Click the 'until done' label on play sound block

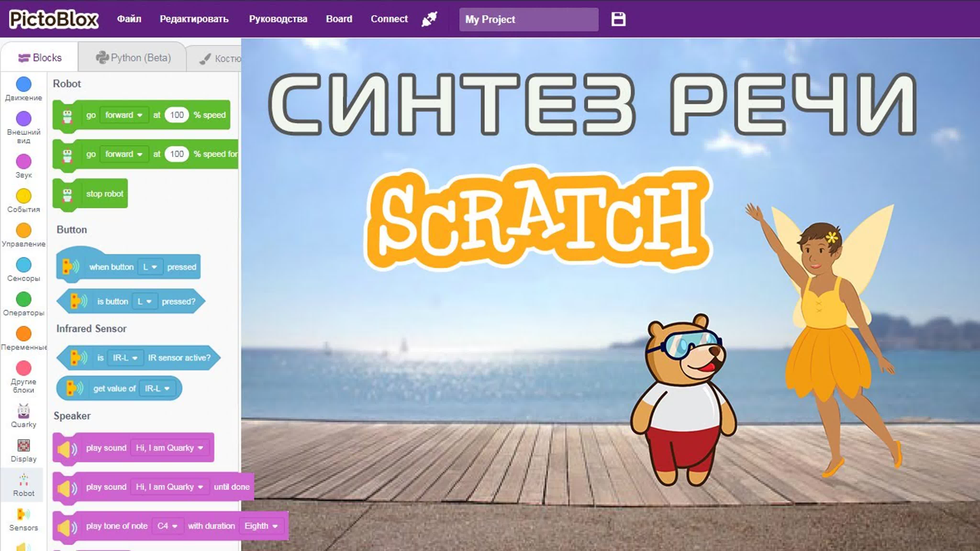[x=232, y=487]
